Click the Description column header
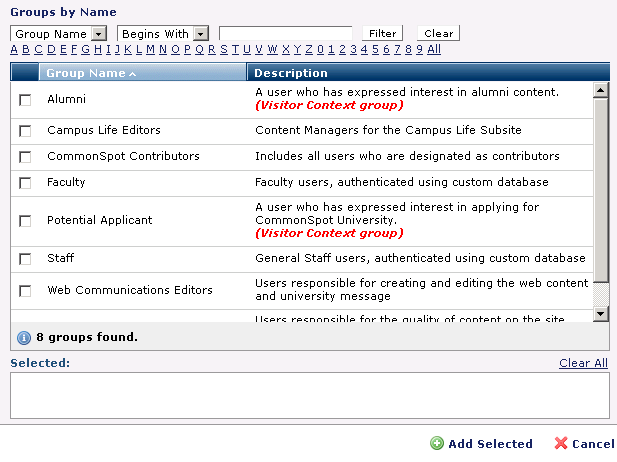Image resolution: width=617 pixels, height=462 pixels. pos(291,73)
